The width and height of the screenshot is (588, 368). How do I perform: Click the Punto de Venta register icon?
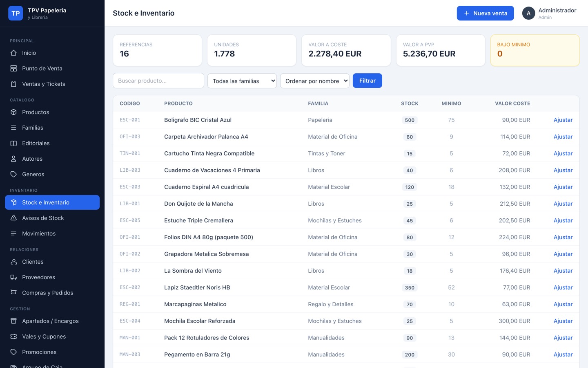coord(13,68)
